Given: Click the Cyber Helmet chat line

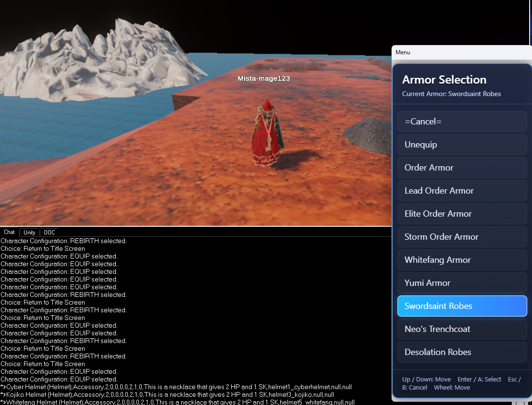Looking at the screenshot, I should tap(176, 387).
